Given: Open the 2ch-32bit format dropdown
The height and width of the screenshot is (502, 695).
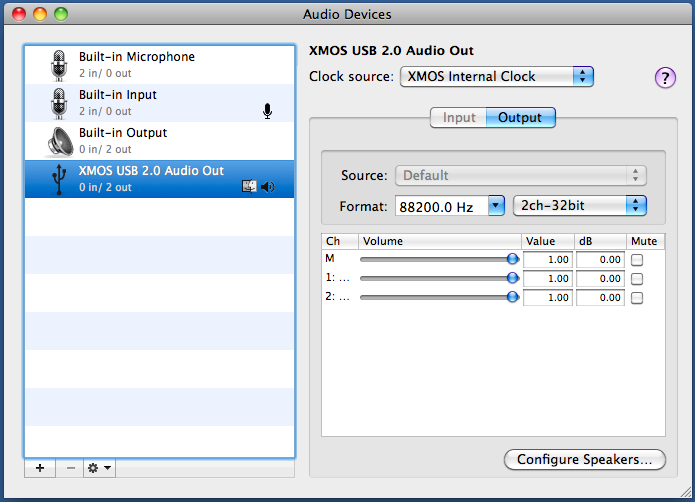Looking at the screenshot, I should click(x=580, y=206).
